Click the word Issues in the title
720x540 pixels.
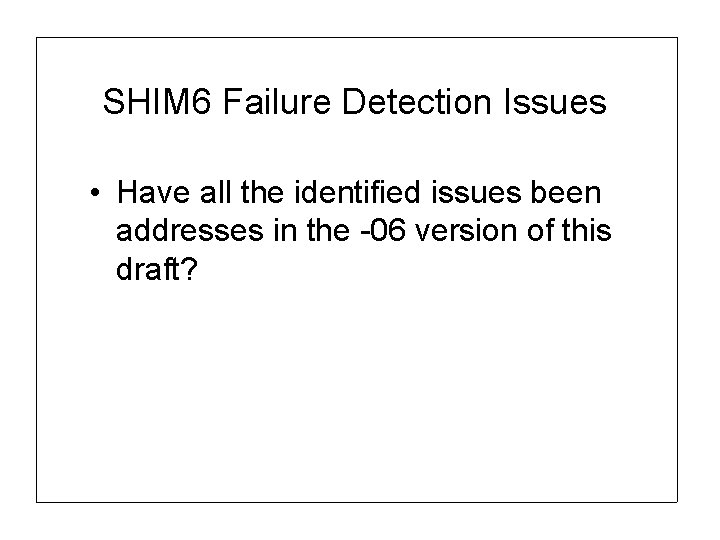[555, 101]
